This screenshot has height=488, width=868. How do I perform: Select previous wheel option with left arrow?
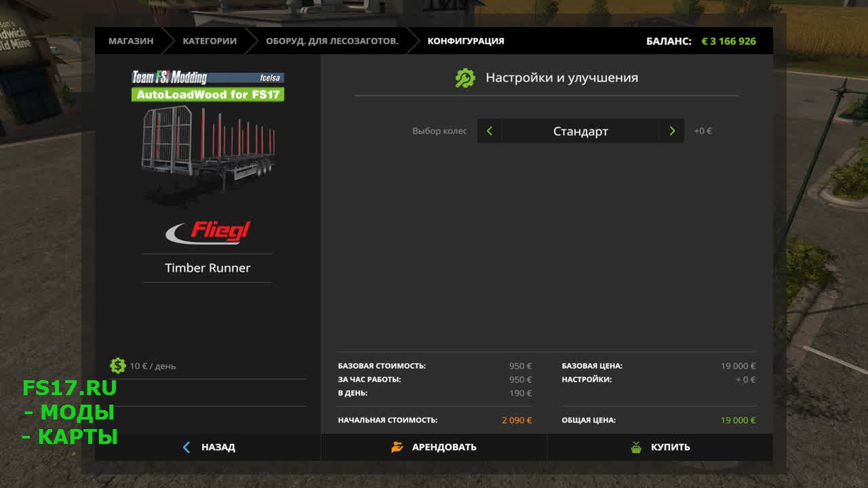point(490,131)
